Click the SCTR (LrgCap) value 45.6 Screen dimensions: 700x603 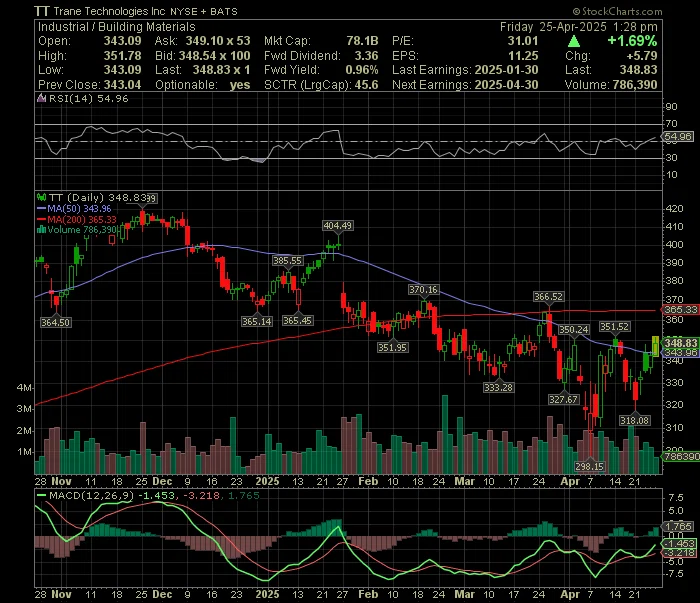[x=366, y=85]
